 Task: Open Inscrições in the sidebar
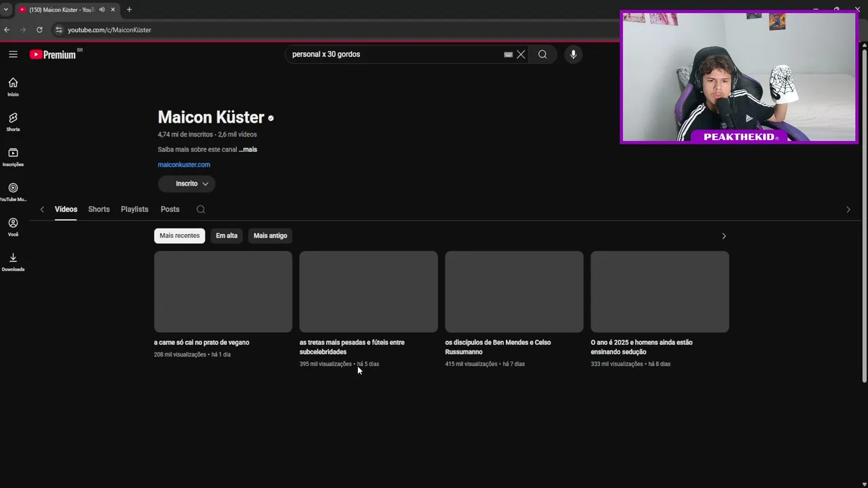click(13, 157)
